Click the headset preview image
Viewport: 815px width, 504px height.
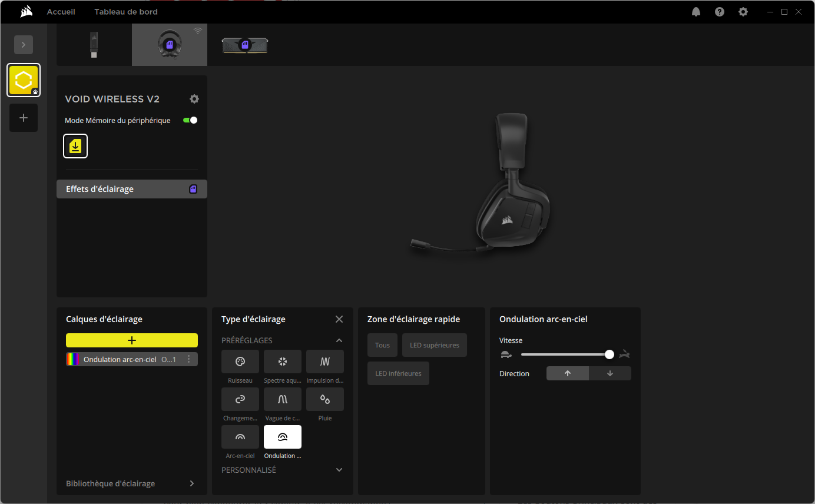(x=482, y=184)
